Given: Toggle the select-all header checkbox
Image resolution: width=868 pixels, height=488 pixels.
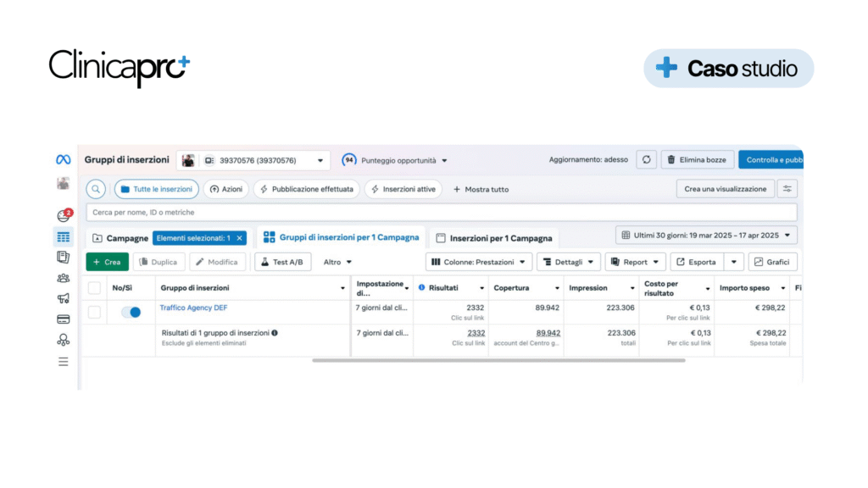Looking at the screenshot, I should click(x=95, y=288).
